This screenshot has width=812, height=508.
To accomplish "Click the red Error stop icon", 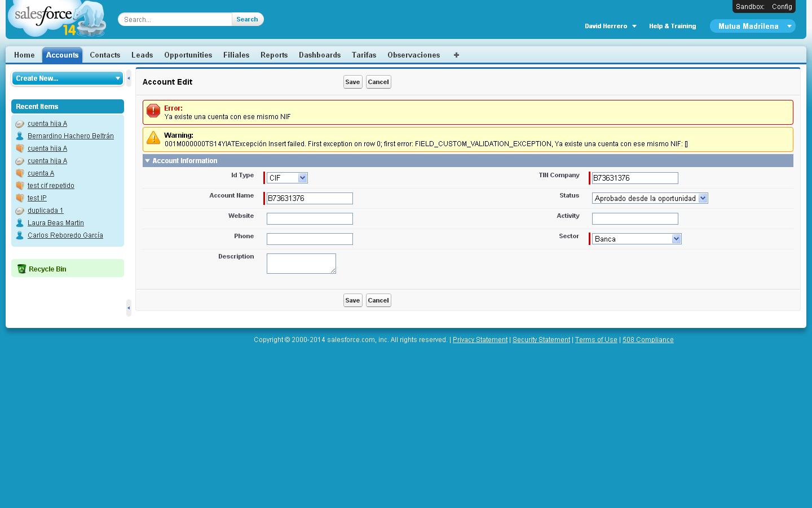I will pos(153,111).
